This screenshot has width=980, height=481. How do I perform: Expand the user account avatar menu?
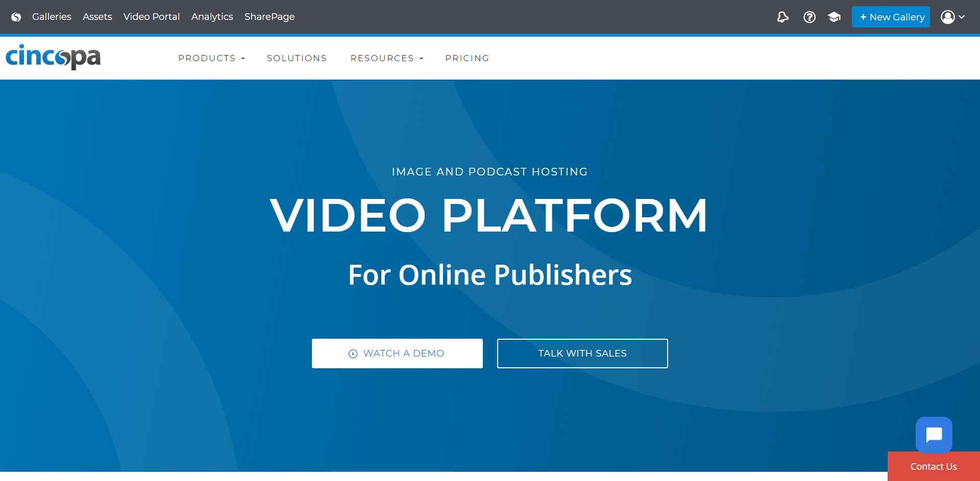(x=952, y=17)
